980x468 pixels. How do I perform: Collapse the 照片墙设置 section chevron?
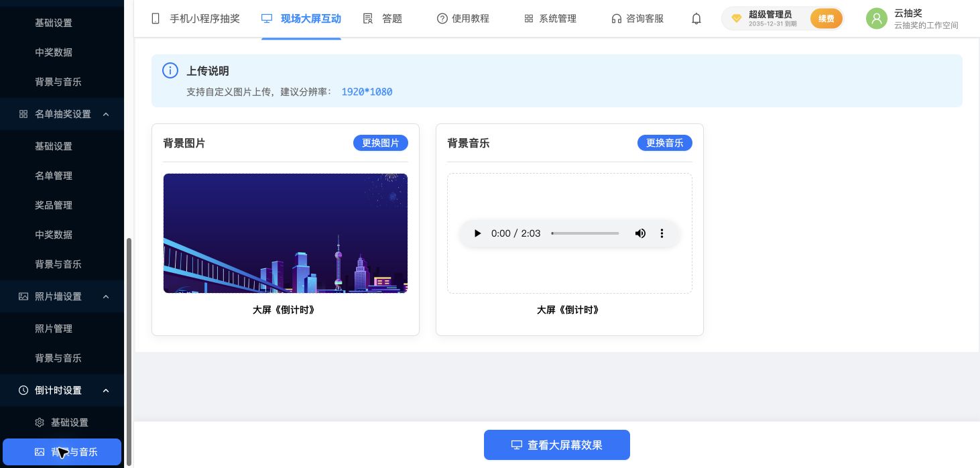[x=106, y=296]
